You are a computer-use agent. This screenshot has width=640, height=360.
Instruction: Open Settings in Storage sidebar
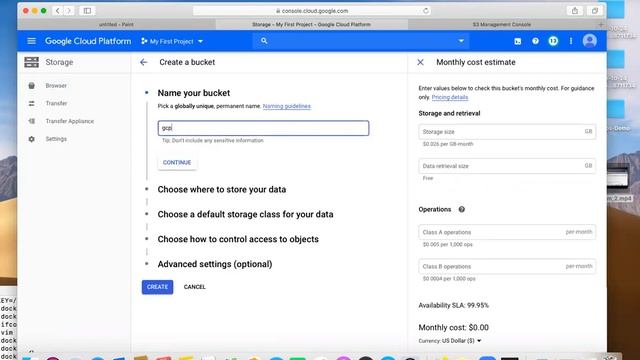56,139
